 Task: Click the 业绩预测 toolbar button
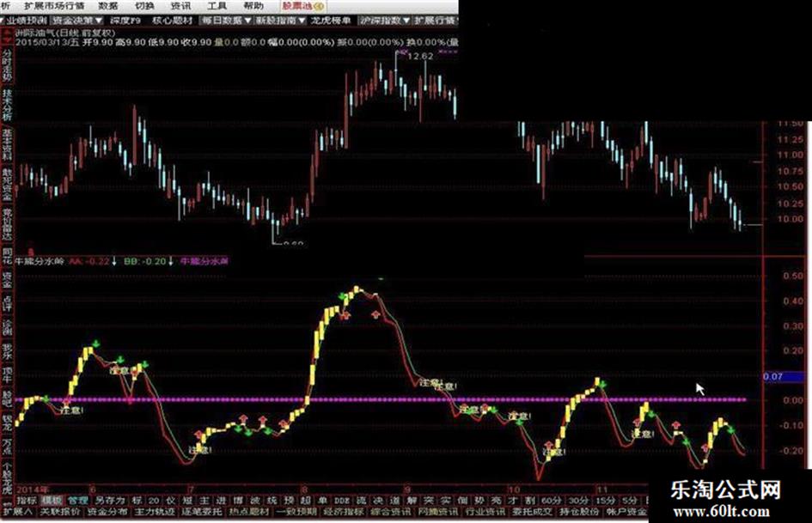tap(26, 21)
